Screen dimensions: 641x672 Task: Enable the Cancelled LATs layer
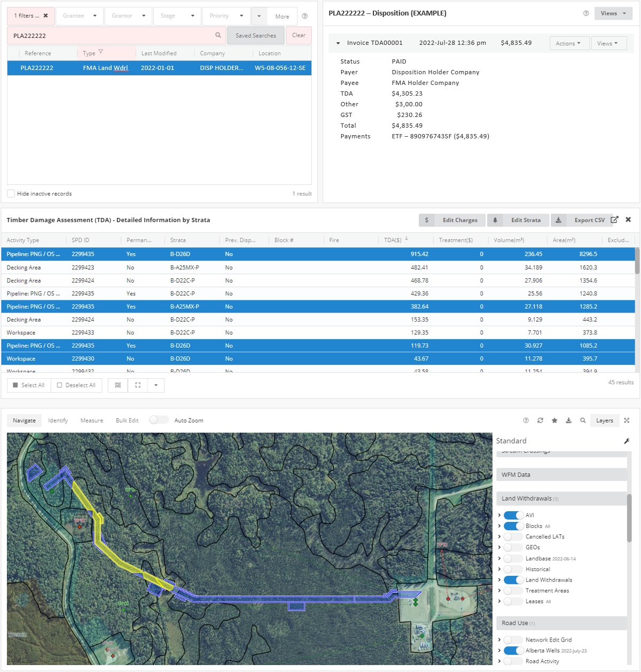click(513, 537)
